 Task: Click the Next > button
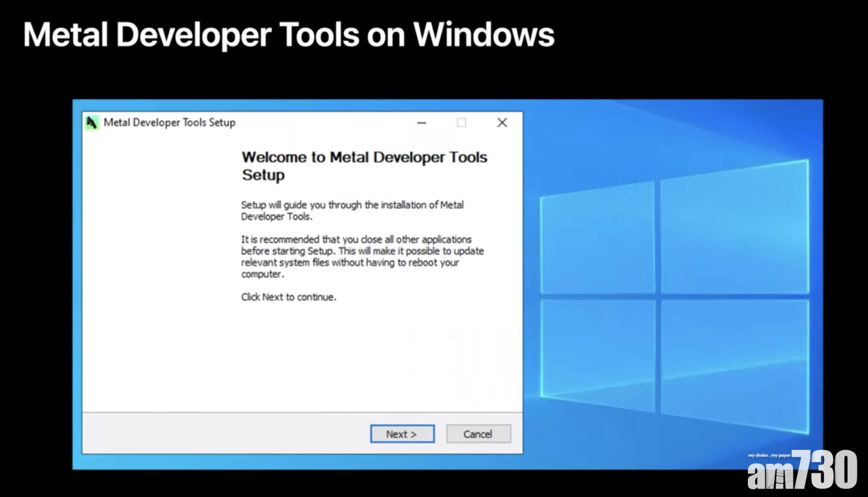point(402,434)
